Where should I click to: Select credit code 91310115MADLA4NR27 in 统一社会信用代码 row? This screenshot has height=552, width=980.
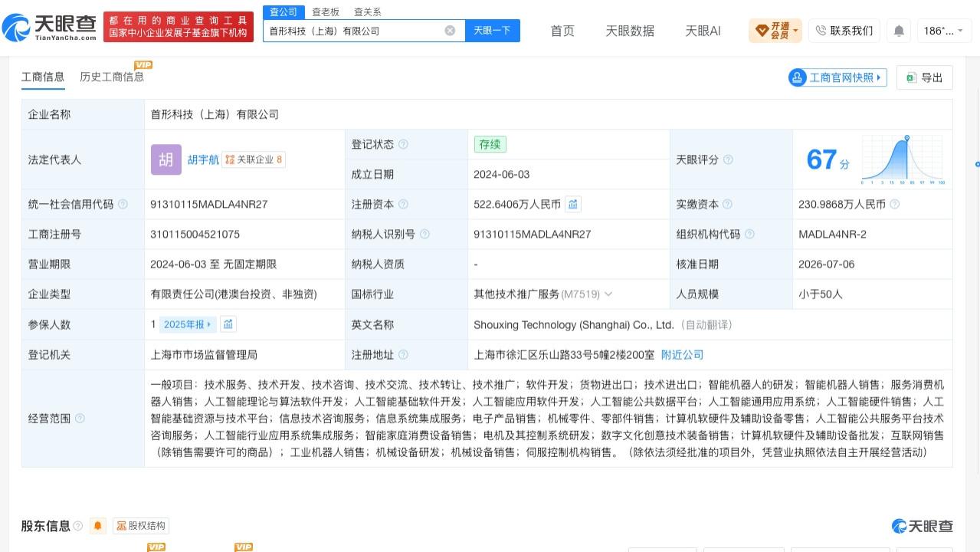[x=209, y=205]
